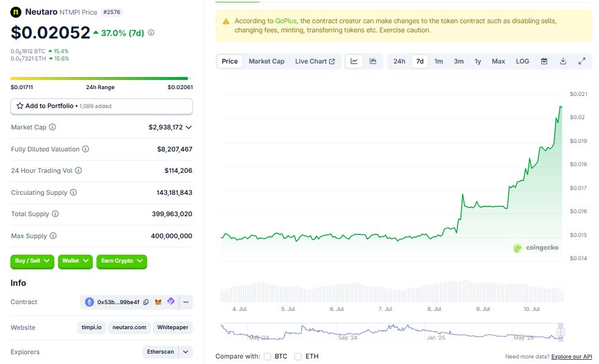The image size is (599, 364).
Task: Click the info icon beside 37.0% (7d)
Action: [151, 33]
